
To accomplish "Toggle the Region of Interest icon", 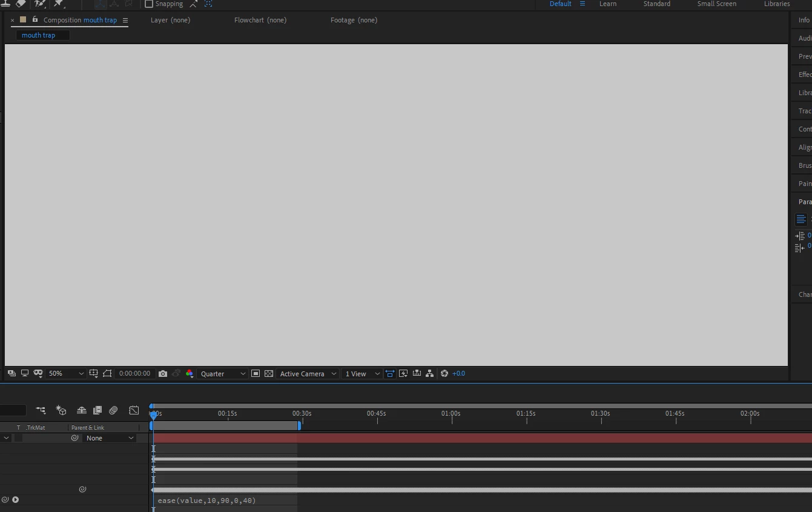I will tap(107, 373).
